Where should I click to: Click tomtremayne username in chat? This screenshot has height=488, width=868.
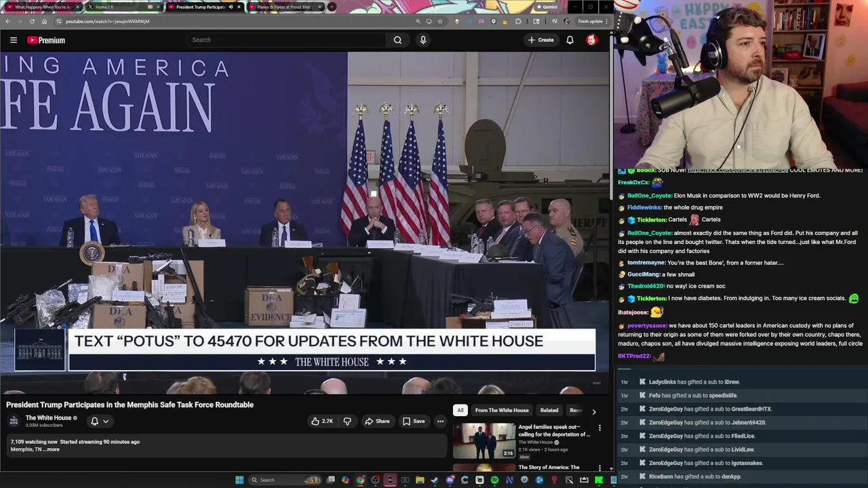[x=646, y=263]
